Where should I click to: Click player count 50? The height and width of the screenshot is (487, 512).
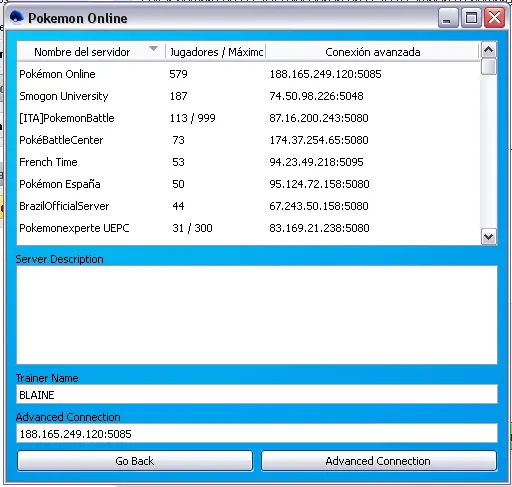point(178,184)
